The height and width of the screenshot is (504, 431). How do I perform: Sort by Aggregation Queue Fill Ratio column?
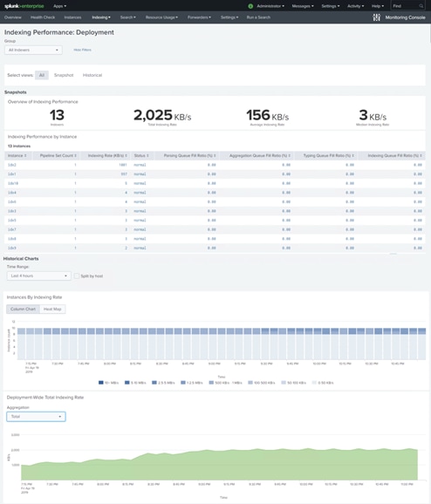click(260, 155)
